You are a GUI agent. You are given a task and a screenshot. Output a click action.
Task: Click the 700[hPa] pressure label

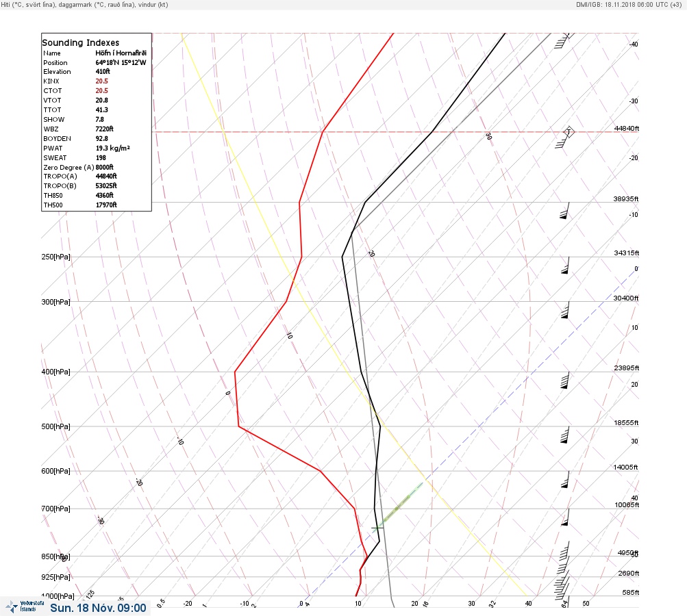point(55,509)
